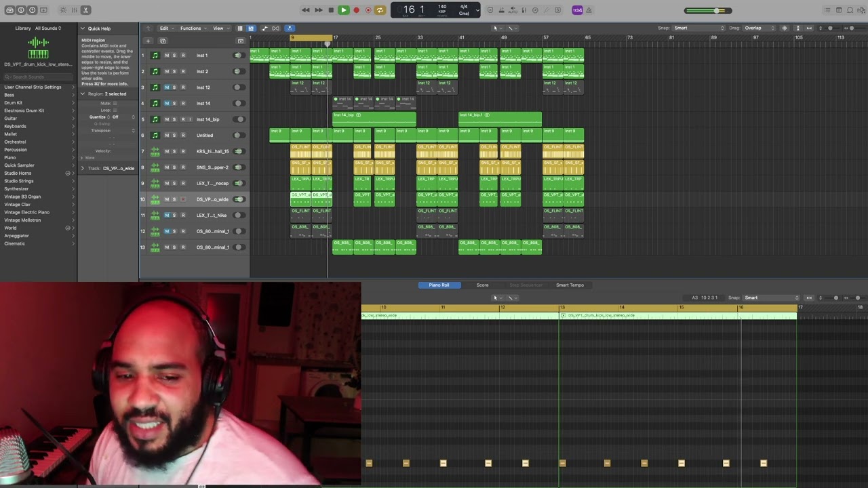
Task: Open Smart Controls sun icon
Action: coord(63,10)
